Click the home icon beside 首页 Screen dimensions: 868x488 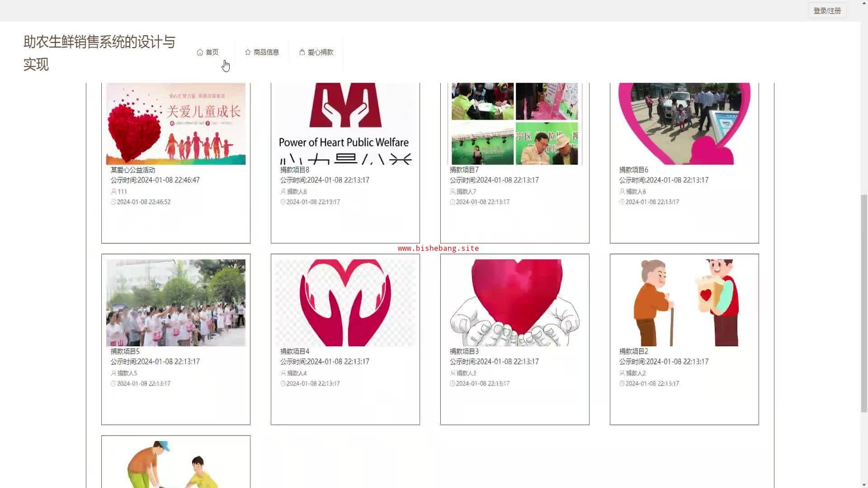[200, 52]
